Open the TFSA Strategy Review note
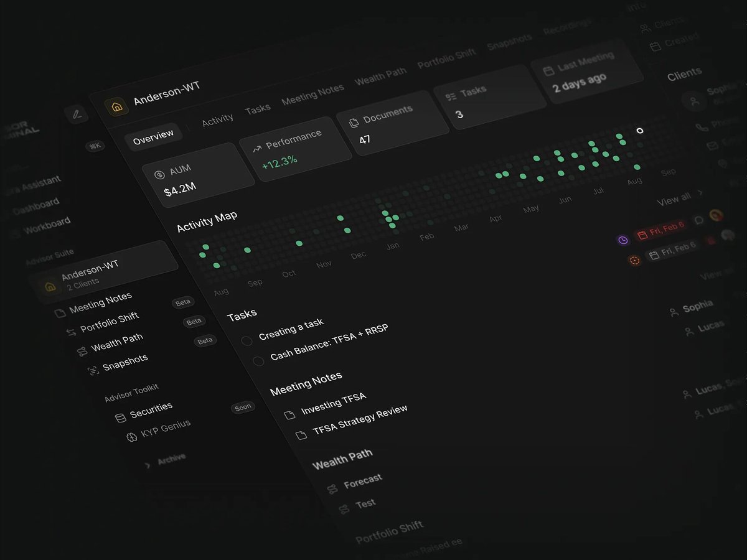This screenshot has width=747, height=560. 360,419
